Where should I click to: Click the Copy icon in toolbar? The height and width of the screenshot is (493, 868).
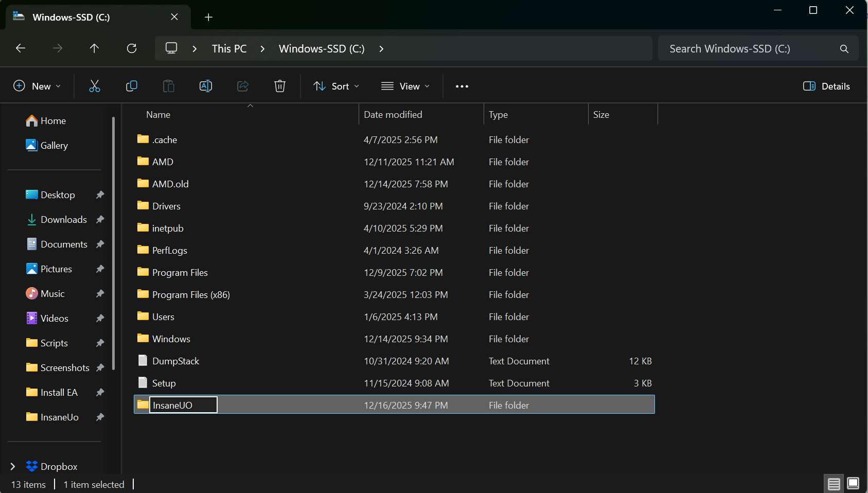132,86
